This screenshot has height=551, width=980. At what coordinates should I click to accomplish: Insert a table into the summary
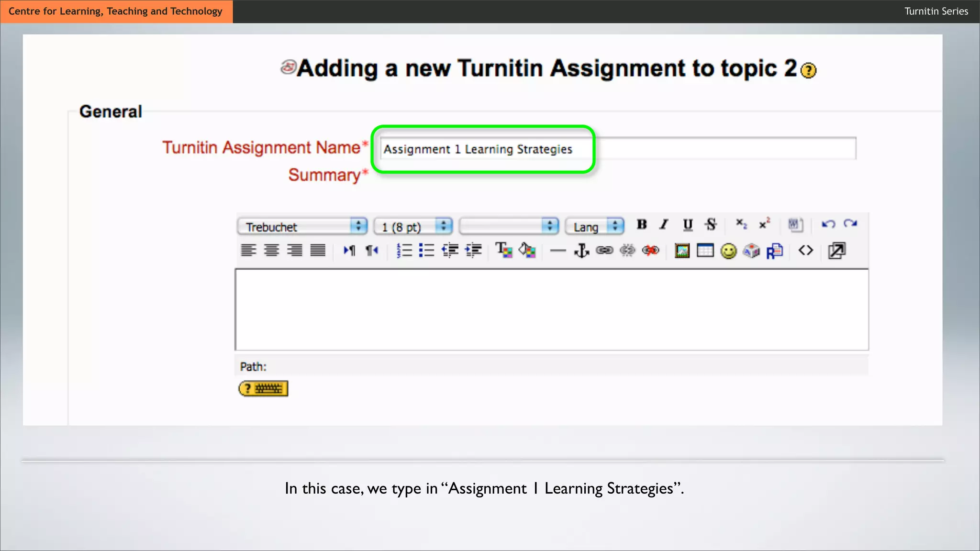pos(705,251)
